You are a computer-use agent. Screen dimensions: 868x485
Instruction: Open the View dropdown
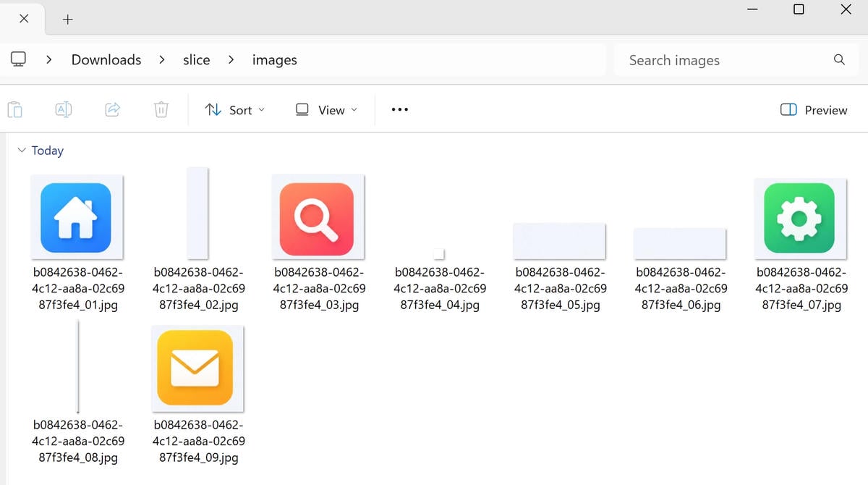pyautogui.click(x=327, y=110)
